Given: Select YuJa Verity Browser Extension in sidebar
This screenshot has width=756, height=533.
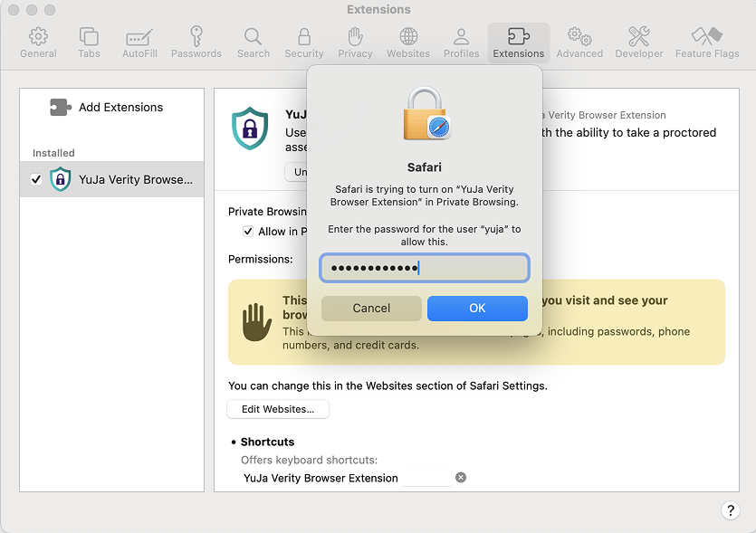Looking at the screenshot, I should coord(112,179).
